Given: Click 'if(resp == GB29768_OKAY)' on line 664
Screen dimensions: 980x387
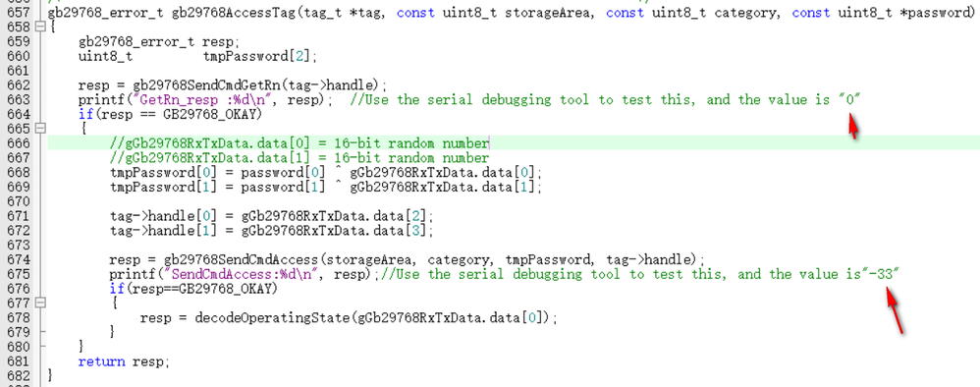Looking at the screenshot, I should point(170,114).
